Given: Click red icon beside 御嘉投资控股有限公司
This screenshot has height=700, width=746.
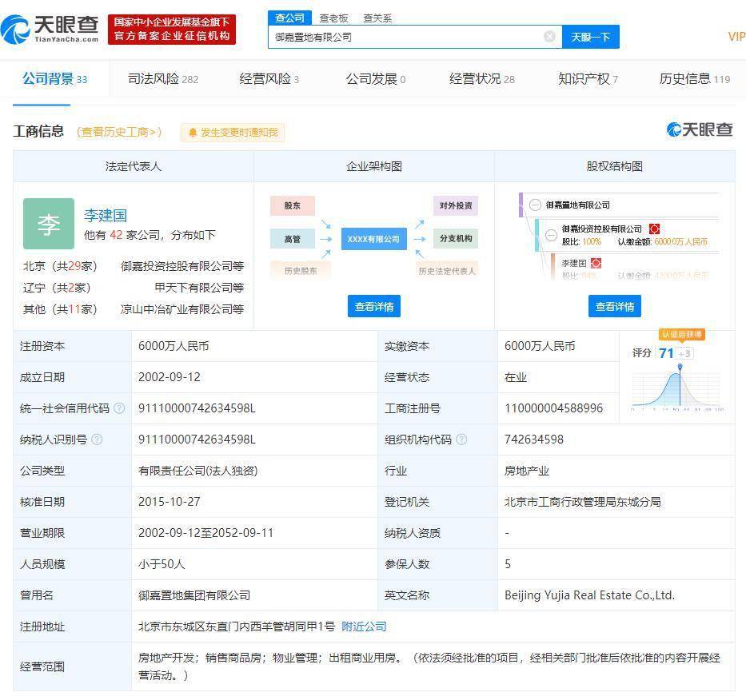Looking at the screenshot, I should pyautogui.click(x=654, y=229).
